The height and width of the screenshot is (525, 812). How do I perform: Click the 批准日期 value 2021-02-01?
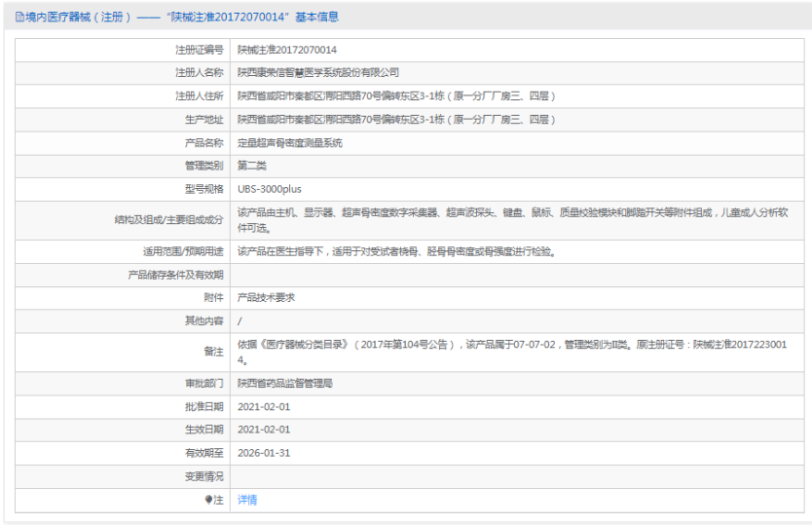click(264, 406)
